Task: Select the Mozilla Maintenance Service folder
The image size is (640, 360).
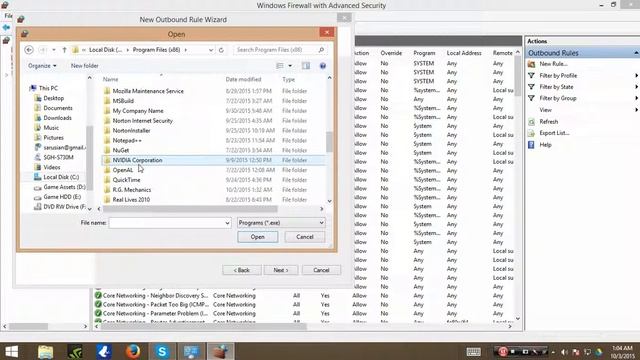Action: pyautogui.click(x=148, y=91)
